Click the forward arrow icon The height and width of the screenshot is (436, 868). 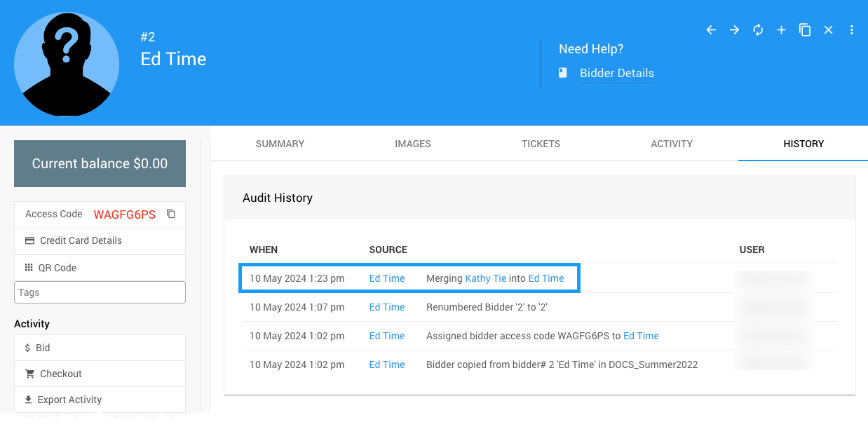(x=734, y=30)
